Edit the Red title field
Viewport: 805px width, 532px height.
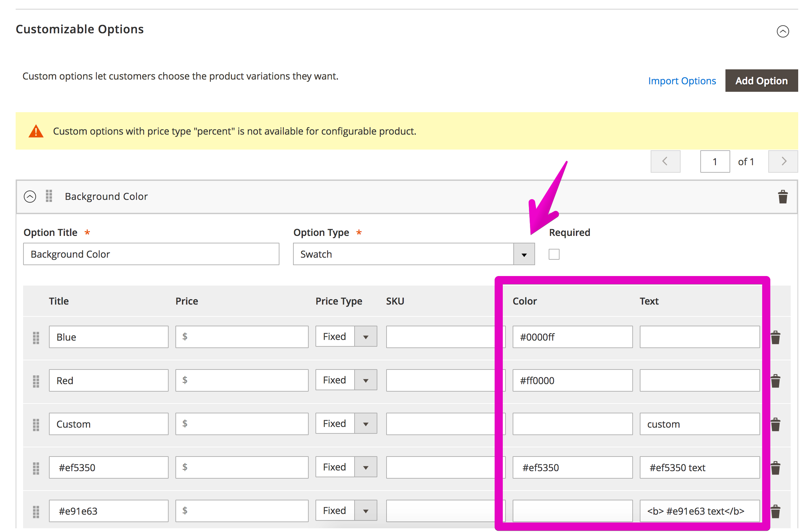[x=109, y=380]
